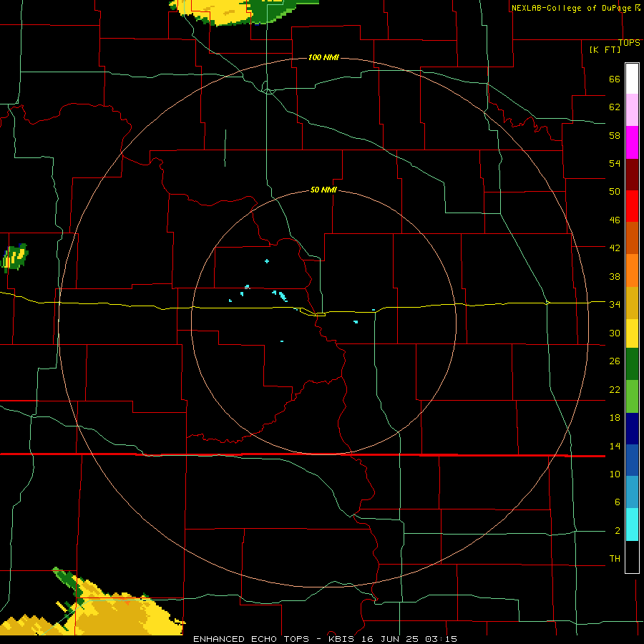Click the dark red 54 kft legend swatch
644x644 pixels.
coord(632,175)
